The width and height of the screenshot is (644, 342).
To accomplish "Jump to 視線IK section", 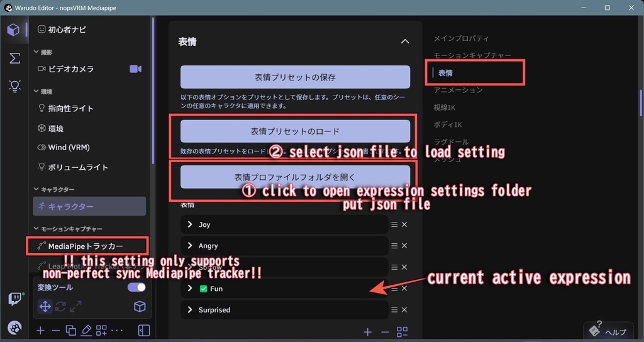I will click(x=445, y=107).
